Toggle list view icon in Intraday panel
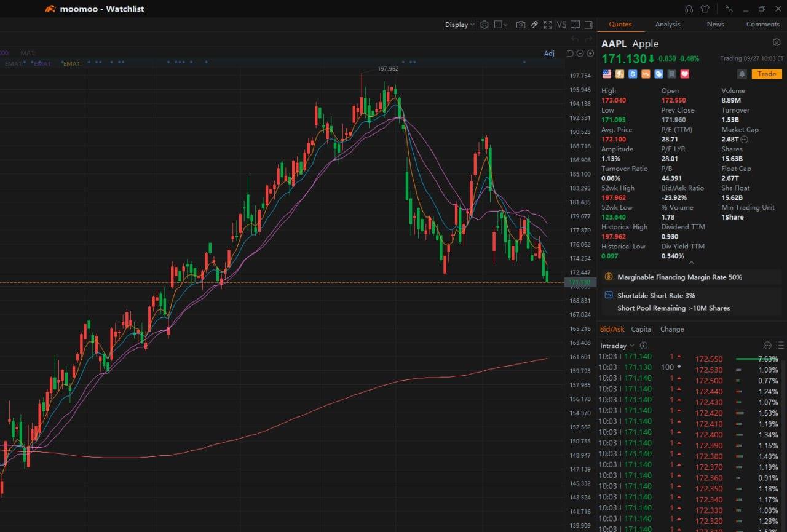The image size is (787, 532). 780,346
